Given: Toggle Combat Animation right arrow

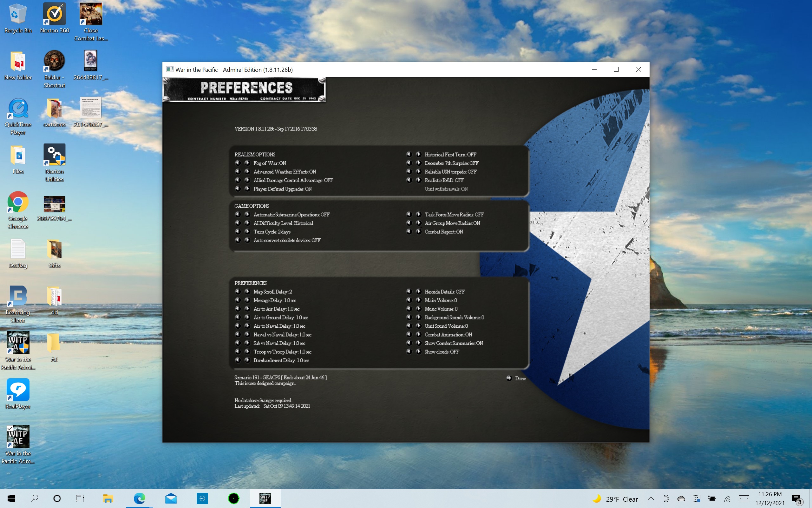Looking at the screenshot, I should coord(418,334).
